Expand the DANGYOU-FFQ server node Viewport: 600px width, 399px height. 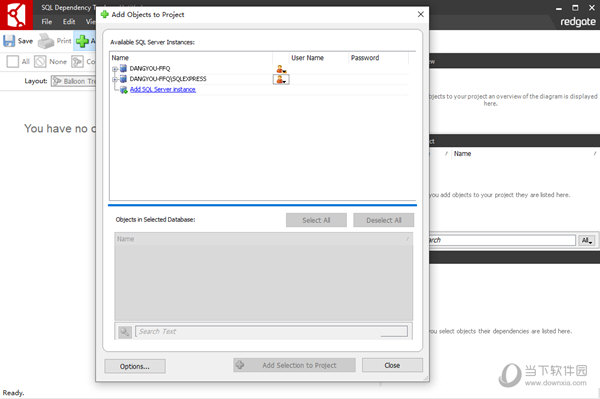pos(114,69)
